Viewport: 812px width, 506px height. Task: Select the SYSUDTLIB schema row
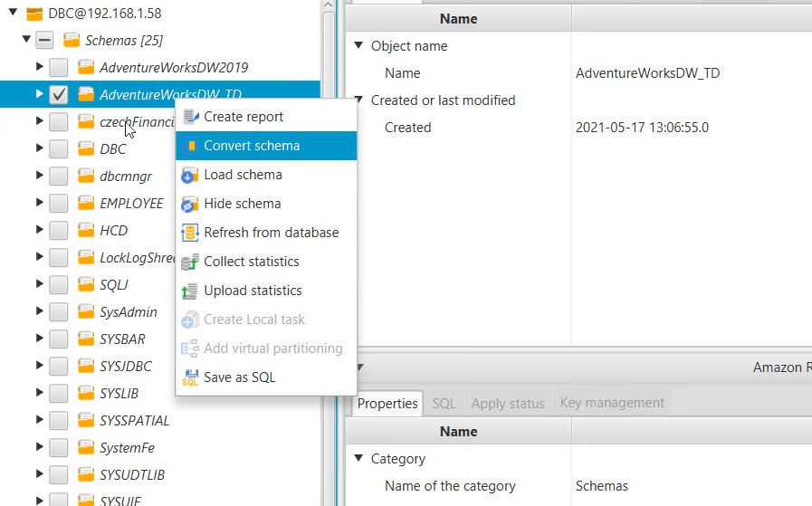160,474
